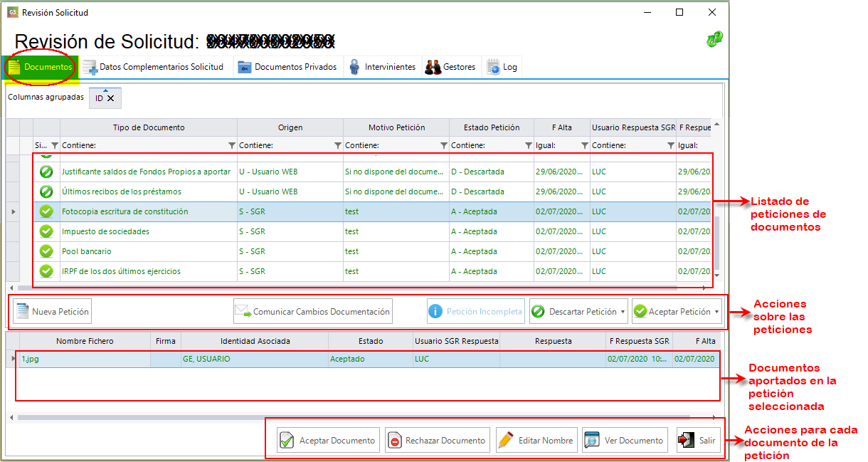Click accepted check icon of Impuesto de sociedades
Screen dimensions: 868x462
tap(46, 231)
